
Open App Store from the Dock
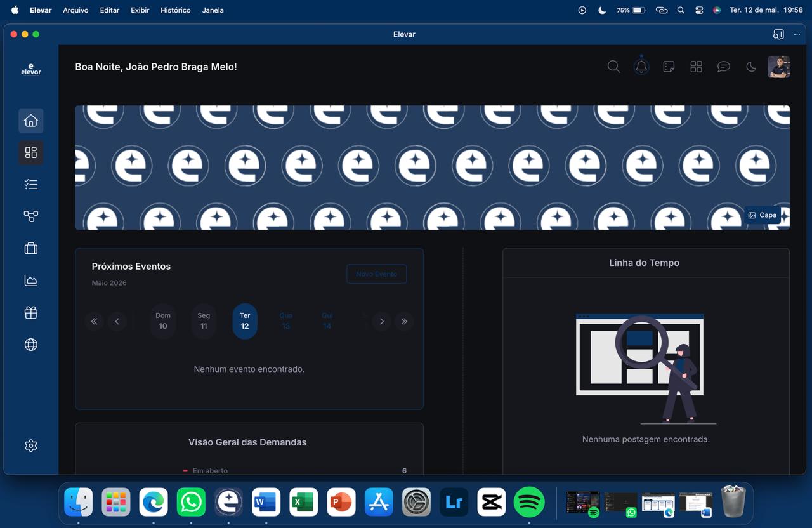[x=379, y=502]
